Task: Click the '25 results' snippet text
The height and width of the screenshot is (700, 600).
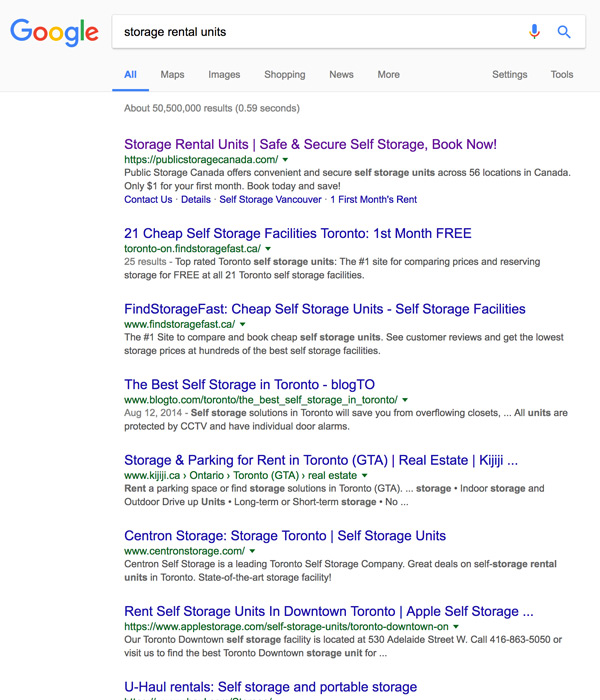Action: pyautogui.click(x=145, y=262)
